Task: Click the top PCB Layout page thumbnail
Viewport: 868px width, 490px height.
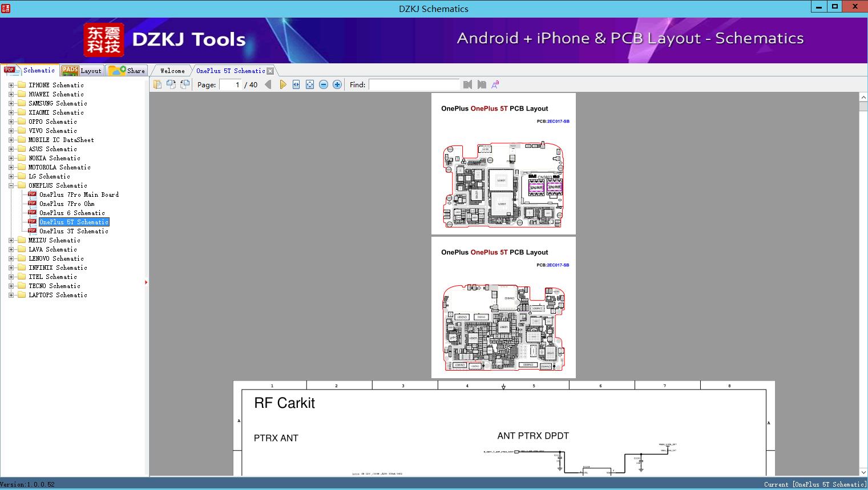Action: pos(503,164)
